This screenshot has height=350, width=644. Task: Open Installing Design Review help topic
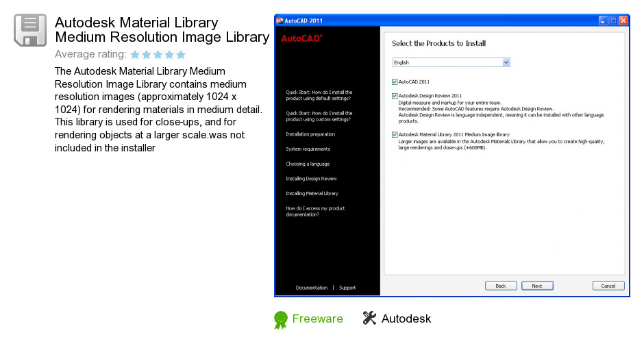click(311, 179)
